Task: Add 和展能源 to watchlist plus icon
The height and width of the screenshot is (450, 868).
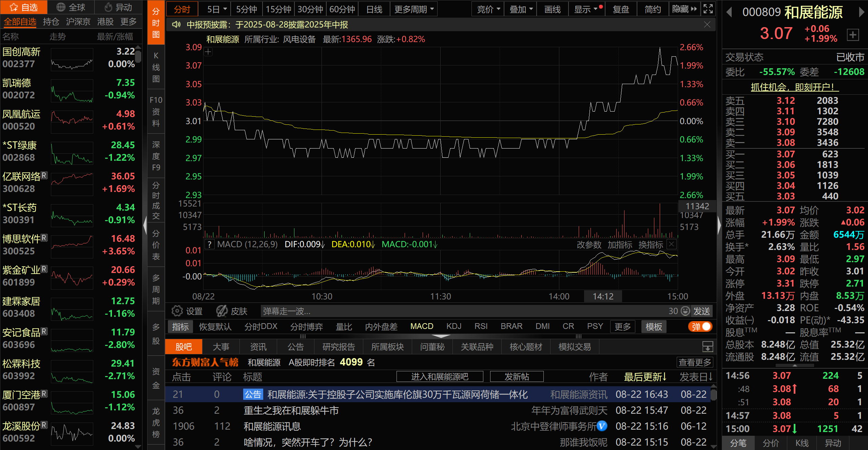Action: (853, 35)
